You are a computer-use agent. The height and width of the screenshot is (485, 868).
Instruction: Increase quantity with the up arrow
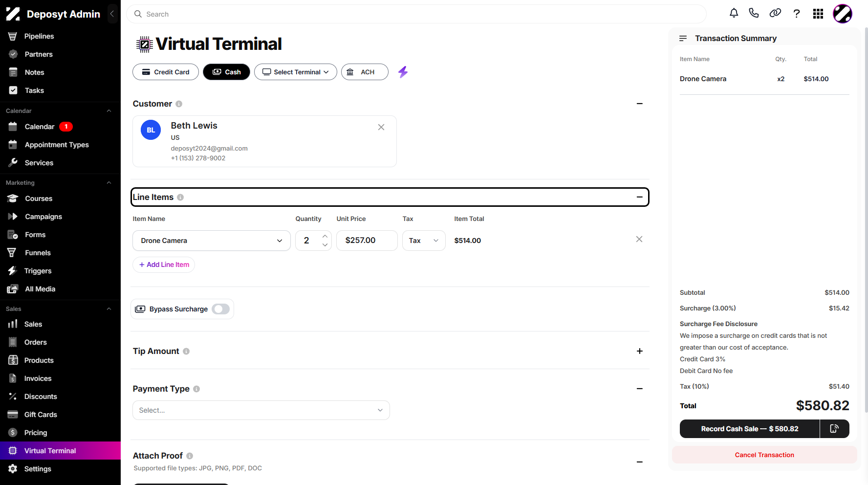click(x=325, y=236)
